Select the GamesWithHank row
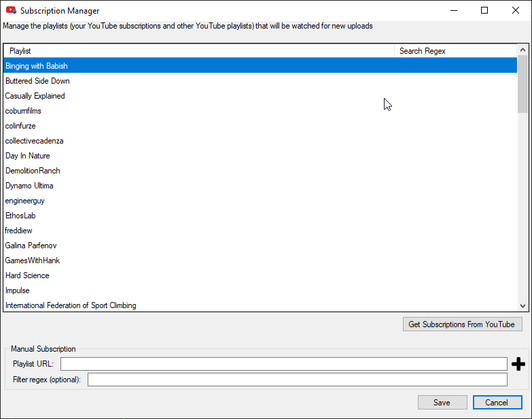532x419 pixels. [260, 260]
